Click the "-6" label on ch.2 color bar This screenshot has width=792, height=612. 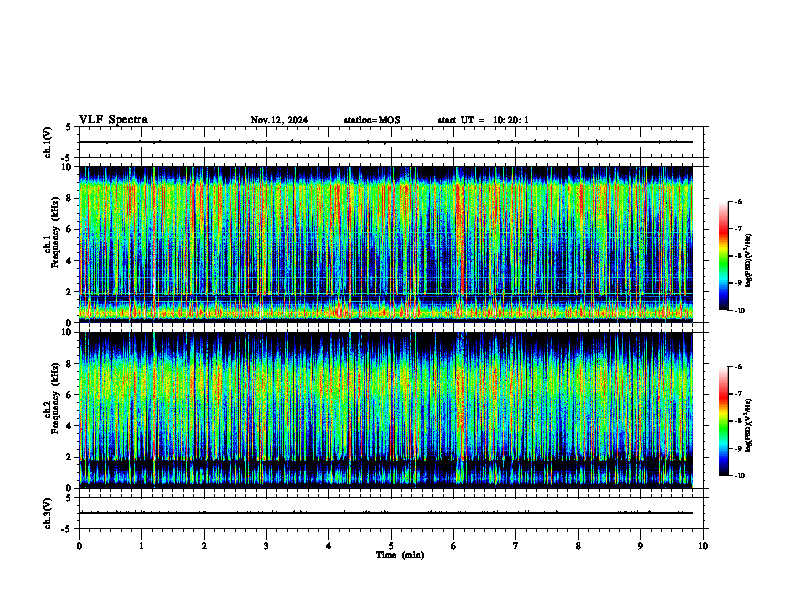point(738,367)
